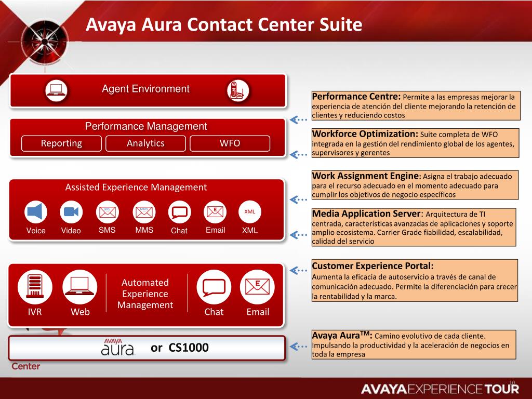The width and height of the screenshot is (532, 399).
Task: Select the Performance Centre description box
Action: (416, 105)
